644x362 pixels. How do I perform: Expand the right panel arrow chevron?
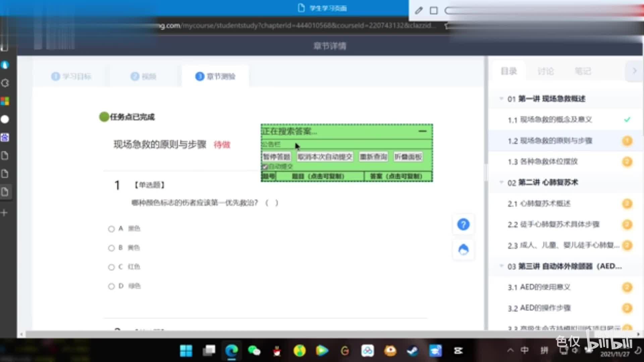coord(634,71)
